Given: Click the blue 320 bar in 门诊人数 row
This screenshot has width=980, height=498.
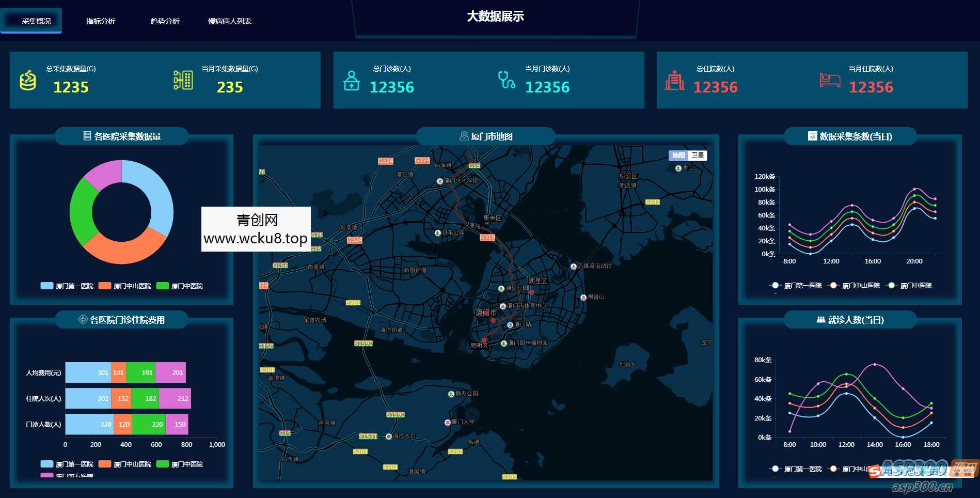Looking at the screenshot, I should (89, 424).
